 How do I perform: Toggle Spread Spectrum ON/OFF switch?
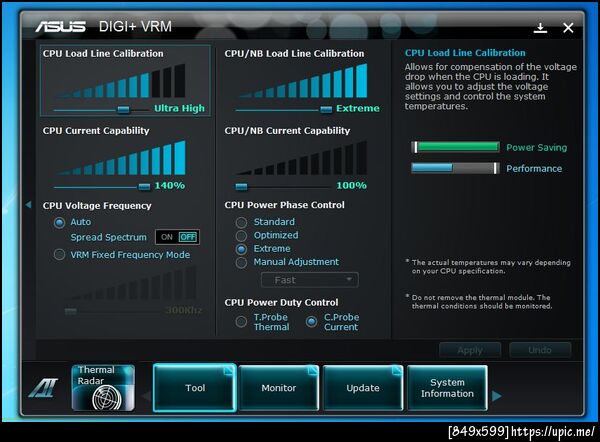coord(177,237)
